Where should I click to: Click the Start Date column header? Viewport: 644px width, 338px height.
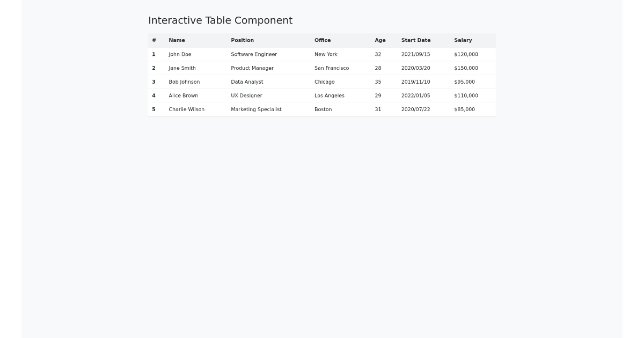click(424, 40)
